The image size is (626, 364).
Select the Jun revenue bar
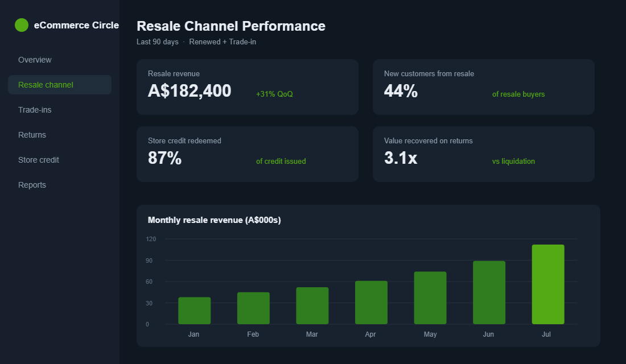(x=489, y=292)
